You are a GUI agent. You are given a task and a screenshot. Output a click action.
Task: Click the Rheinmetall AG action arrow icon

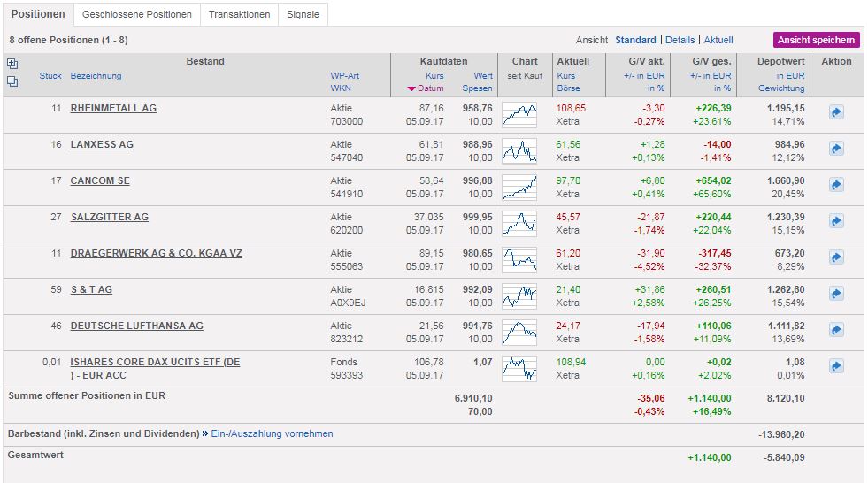pos(835,112)
